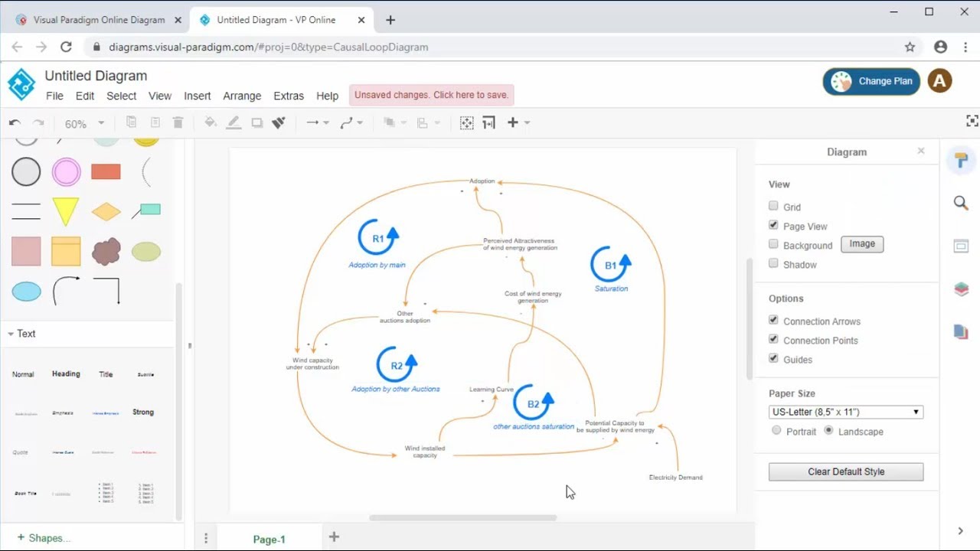
Task: Choose the brown cloud shape
Action: click(106, 251)
